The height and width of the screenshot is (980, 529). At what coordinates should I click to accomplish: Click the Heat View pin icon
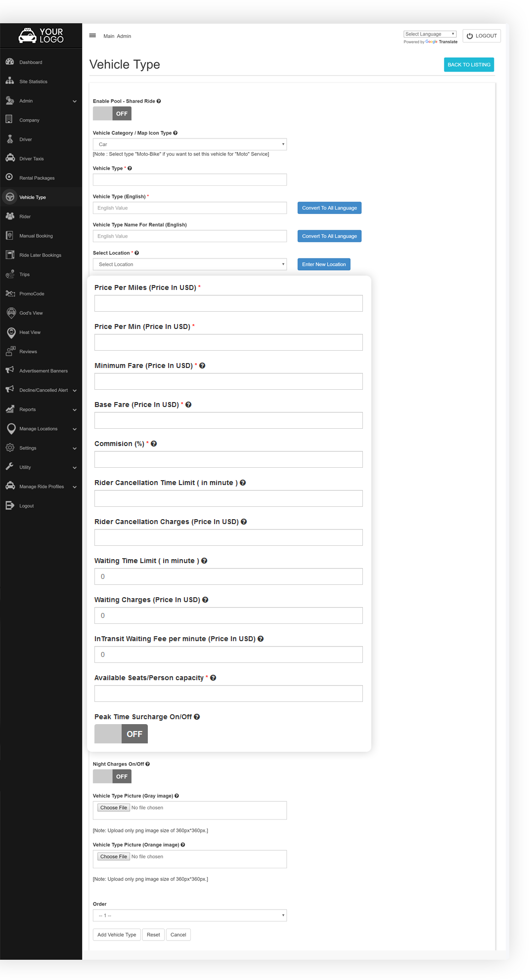pos(11,332)
